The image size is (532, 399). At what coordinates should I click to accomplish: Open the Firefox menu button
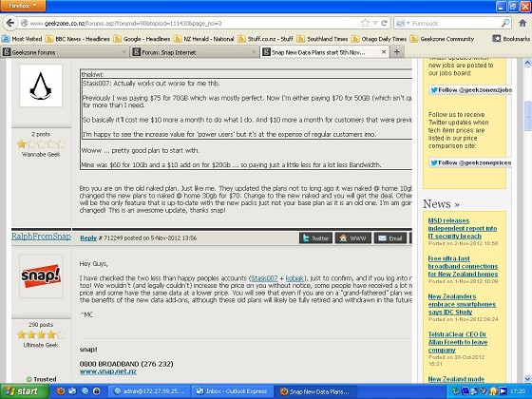point(23,6)
